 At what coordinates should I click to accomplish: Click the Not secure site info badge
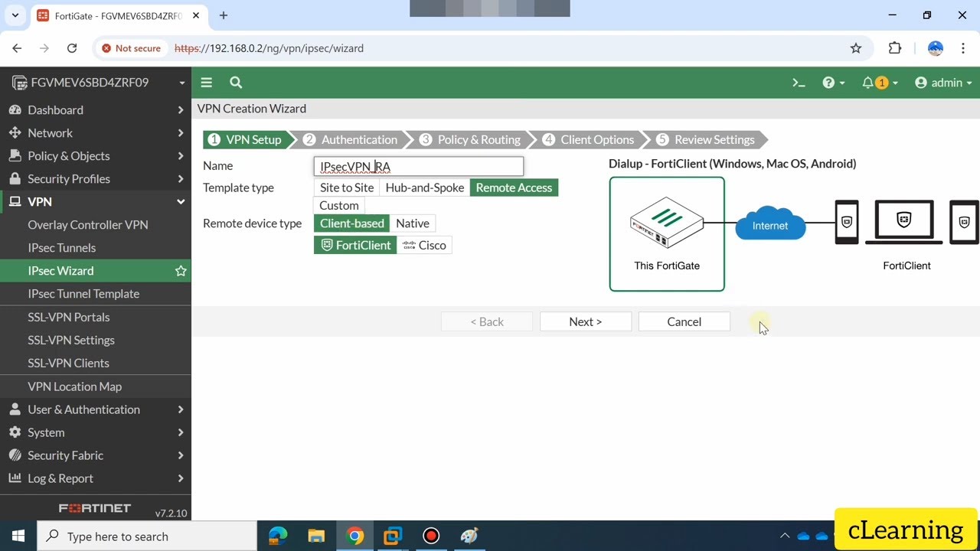click(132, 48)
